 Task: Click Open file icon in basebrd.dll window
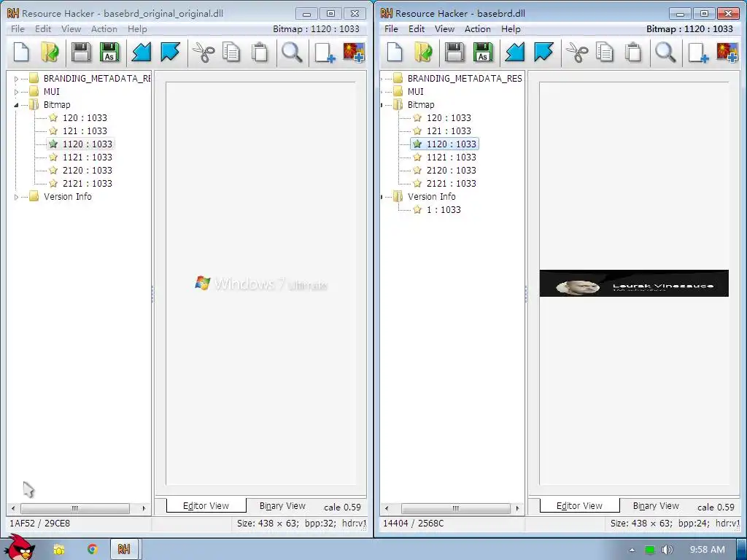(x=423, y=52)
